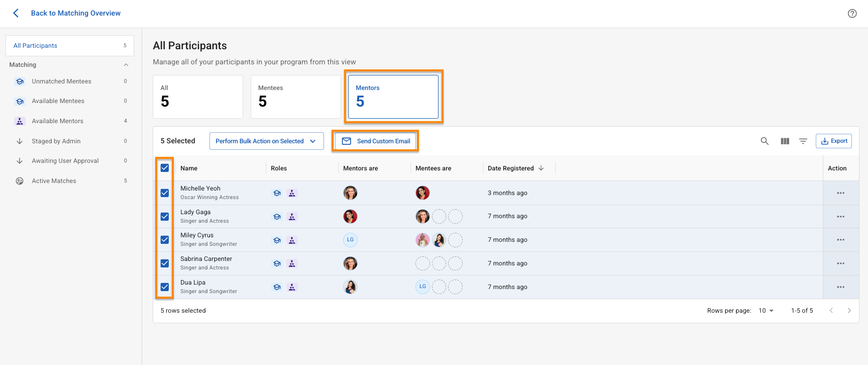
Task: Click Send Custom Email button
Action: [x=376, y=141]
